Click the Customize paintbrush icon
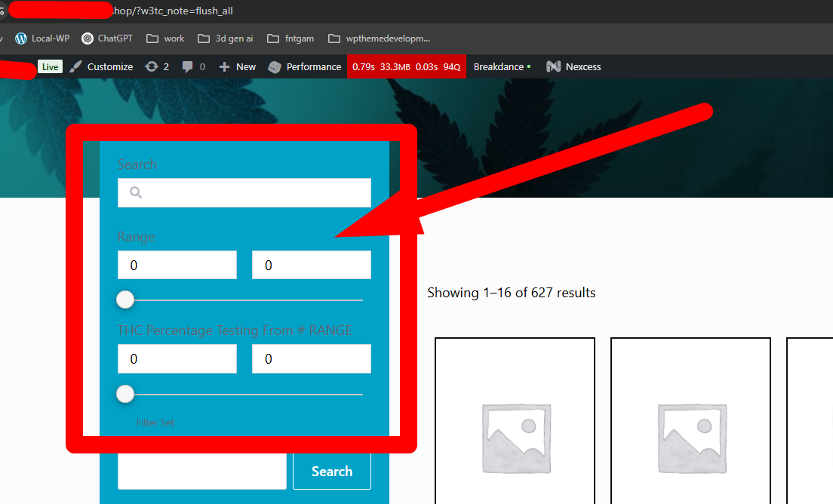Screen dimensions: 833x504 [75, 66]
